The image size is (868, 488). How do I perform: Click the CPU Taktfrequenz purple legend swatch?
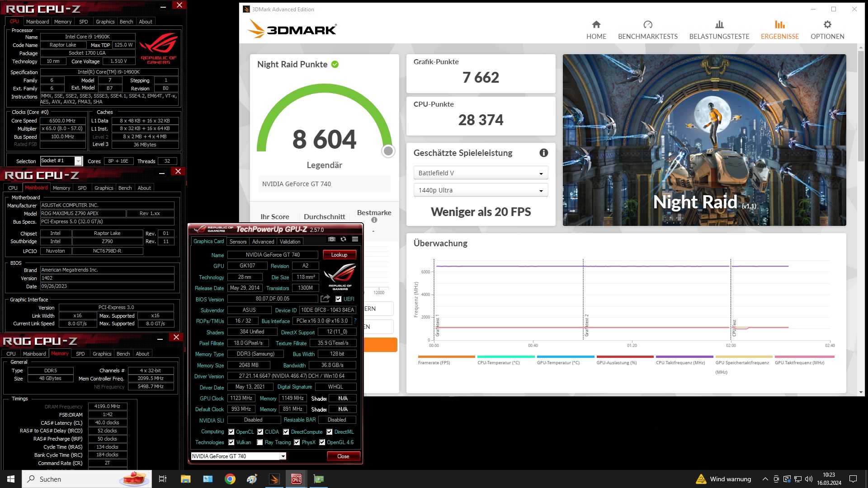pyautogui.click(x=684, y=357)
